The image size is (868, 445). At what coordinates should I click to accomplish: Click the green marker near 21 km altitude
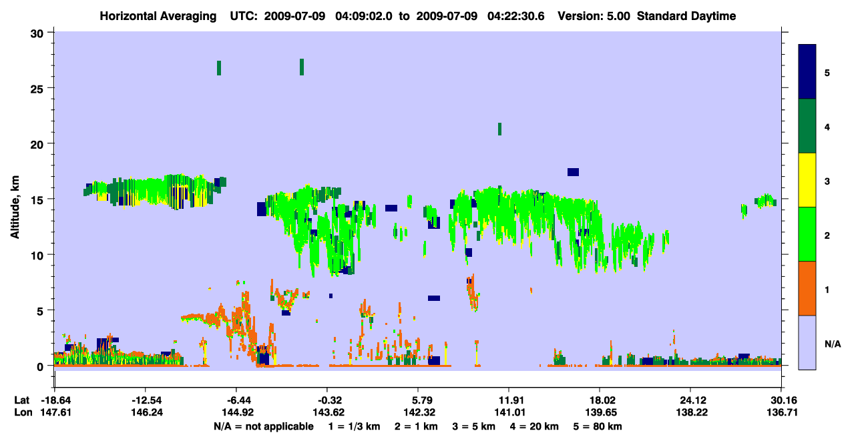coord(499,129)
